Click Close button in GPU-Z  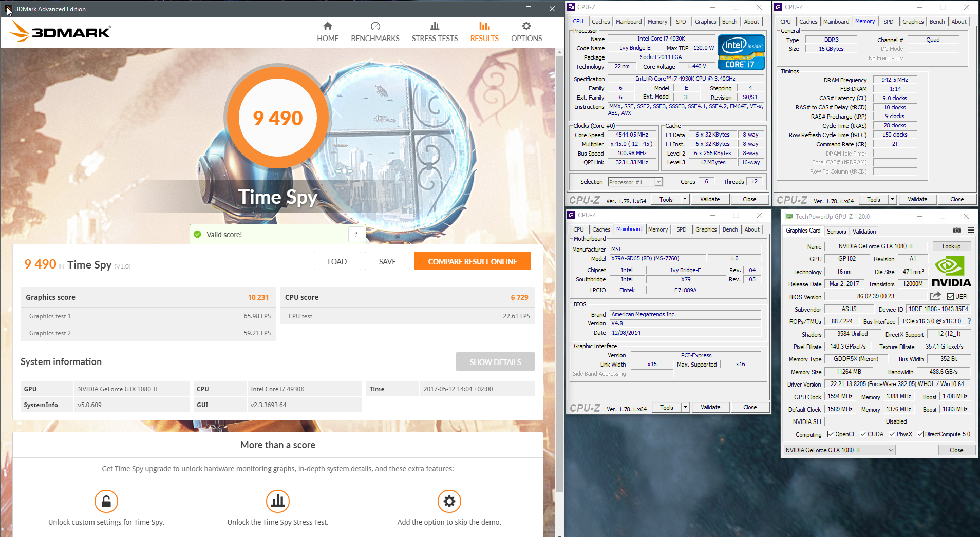[x=956, y=450]
